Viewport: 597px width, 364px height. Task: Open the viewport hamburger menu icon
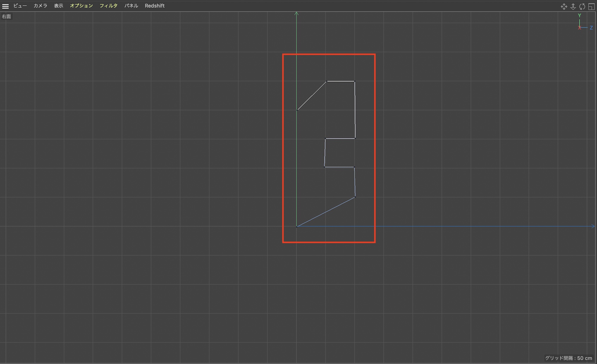click(5, 6)
